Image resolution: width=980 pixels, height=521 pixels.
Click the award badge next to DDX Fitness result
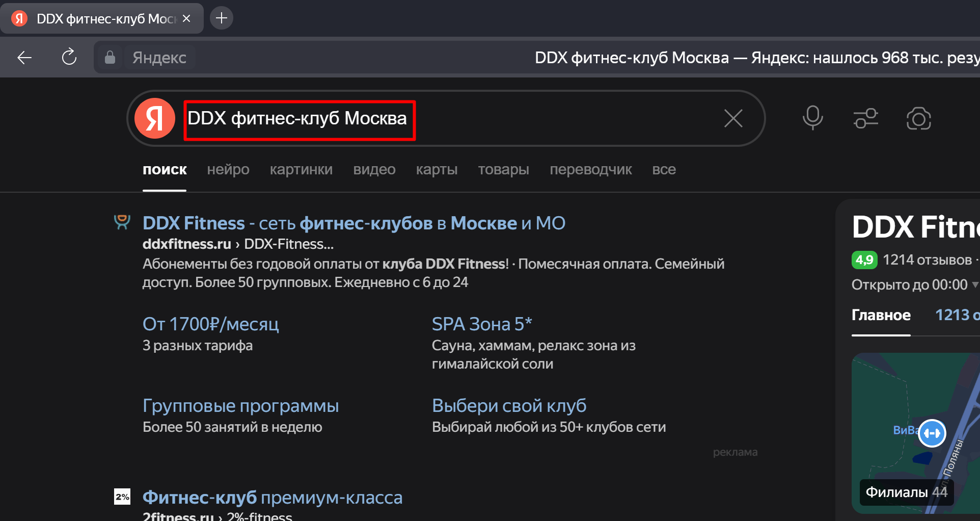click(x=122, y=221)
